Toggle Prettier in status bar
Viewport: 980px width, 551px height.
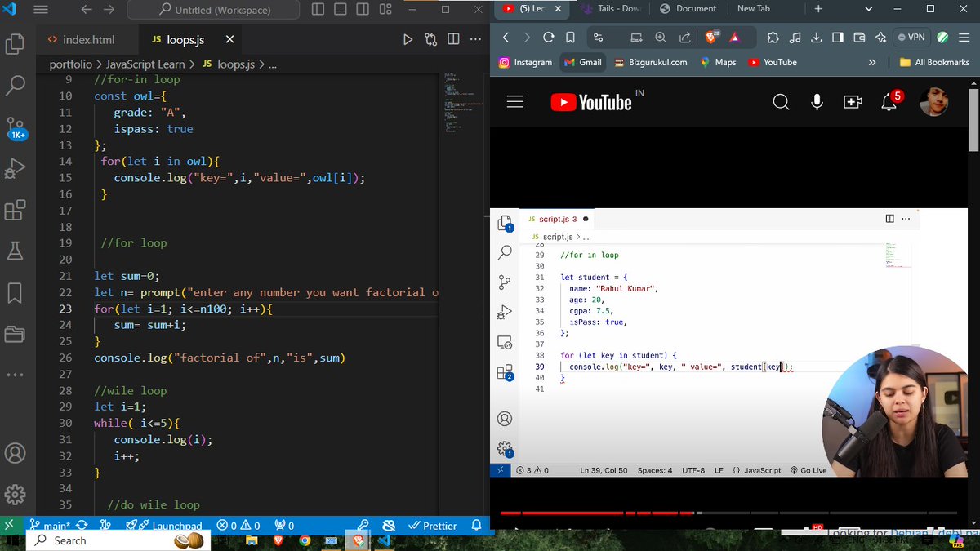(x=433, y=526)
